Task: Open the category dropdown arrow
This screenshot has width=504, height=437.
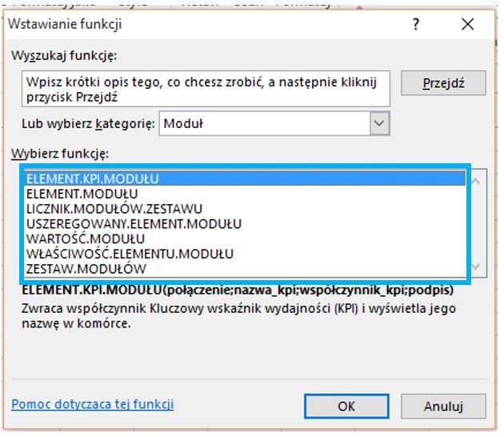Action: click(x=380, y=123)
